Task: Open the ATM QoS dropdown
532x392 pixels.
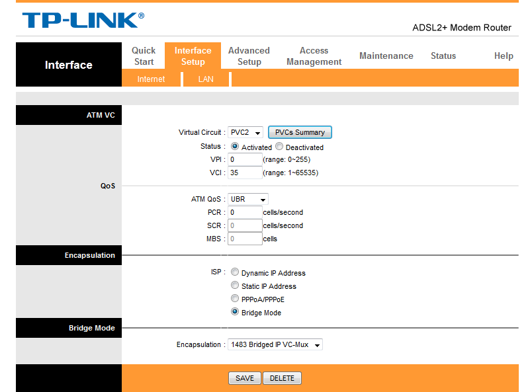Action: (x=247, y=199)
